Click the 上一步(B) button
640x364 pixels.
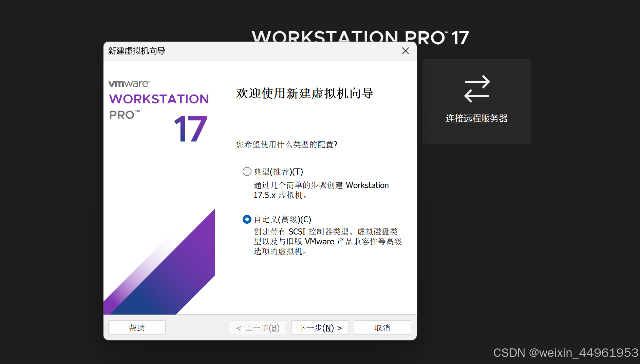point(258,328)
